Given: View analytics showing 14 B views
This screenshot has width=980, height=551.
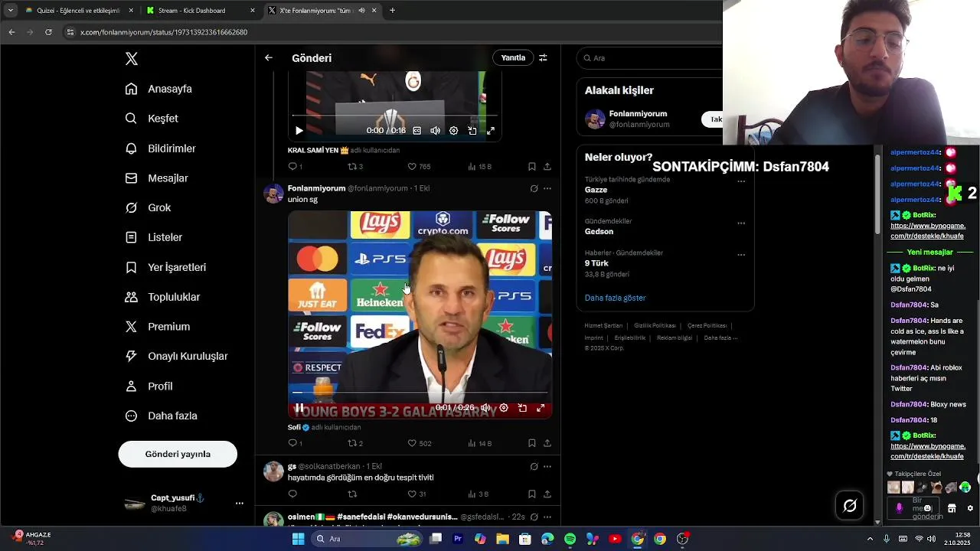Looking at the screenshot, I should [479, 443].
